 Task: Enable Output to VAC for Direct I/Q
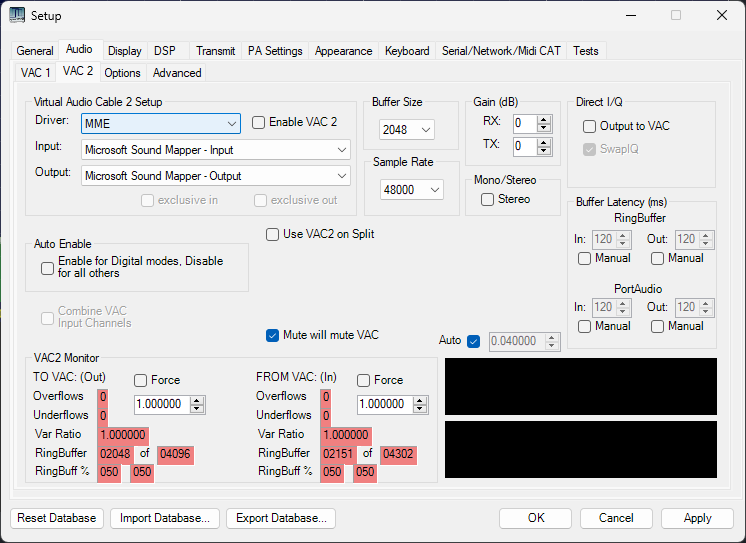[590, 126]
